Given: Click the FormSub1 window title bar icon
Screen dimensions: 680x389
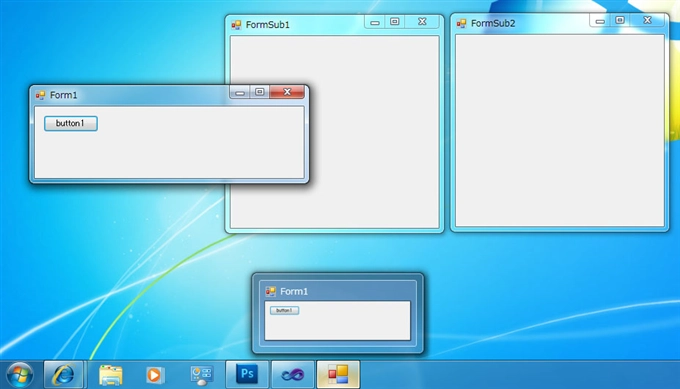Looking at the screenshot, I should click(236, 25).
